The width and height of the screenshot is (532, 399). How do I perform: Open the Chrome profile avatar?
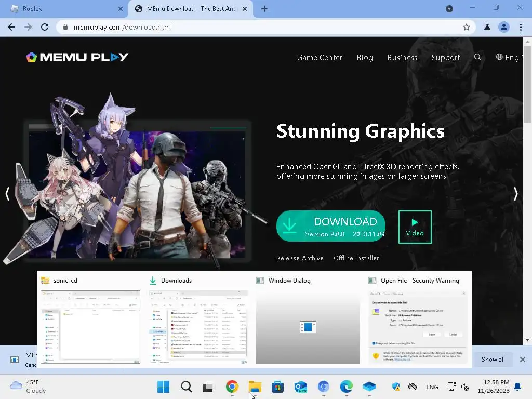[504, 27]
